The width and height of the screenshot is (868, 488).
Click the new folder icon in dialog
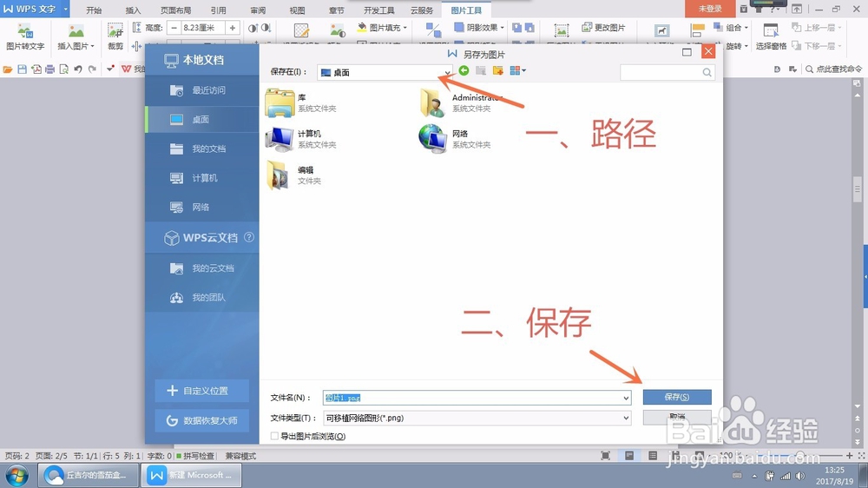pos(497,71)
